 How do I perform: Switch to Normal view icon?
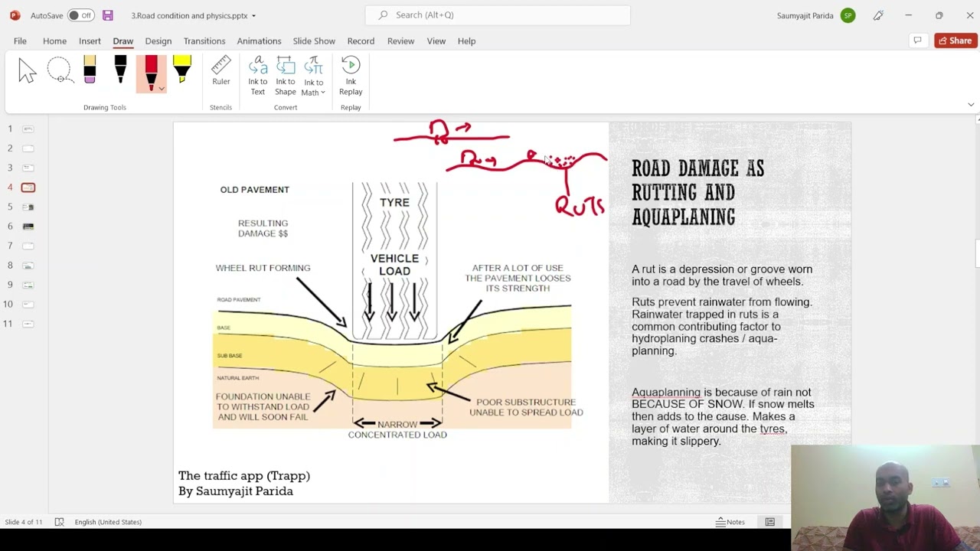[769, 522]
